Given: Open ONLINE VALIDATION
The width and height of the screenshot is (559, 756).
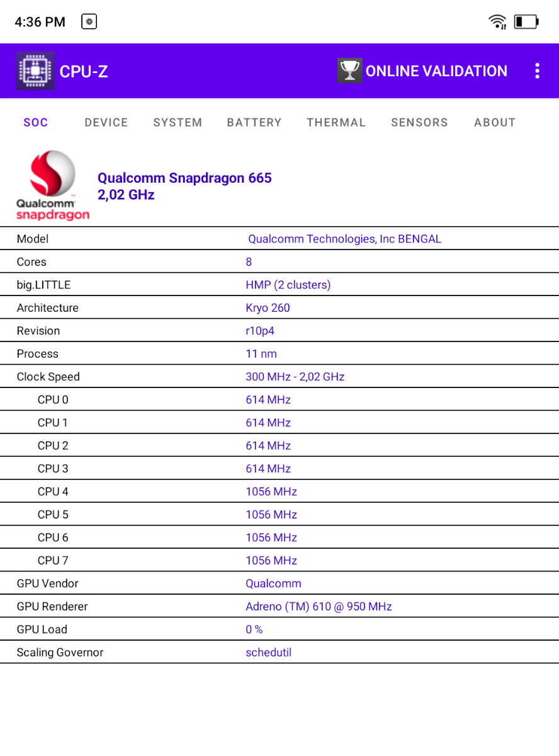Looking at the screenshot, I should click(436, 71).
